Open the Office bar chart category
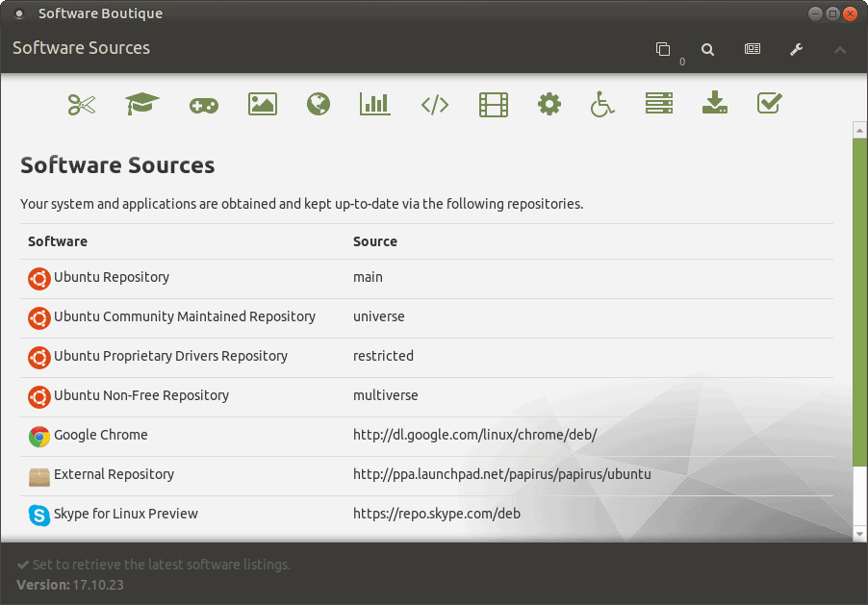This screenshot has height=605, width=868. tap(374, 104)
